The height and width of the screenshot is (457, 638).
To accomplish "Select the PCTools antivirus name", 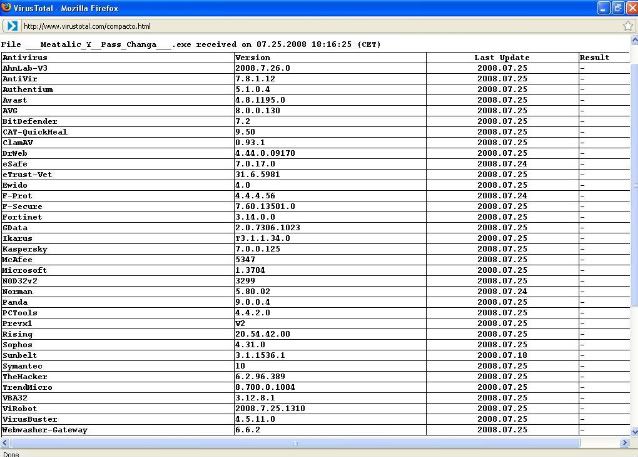I will point(20,313).
